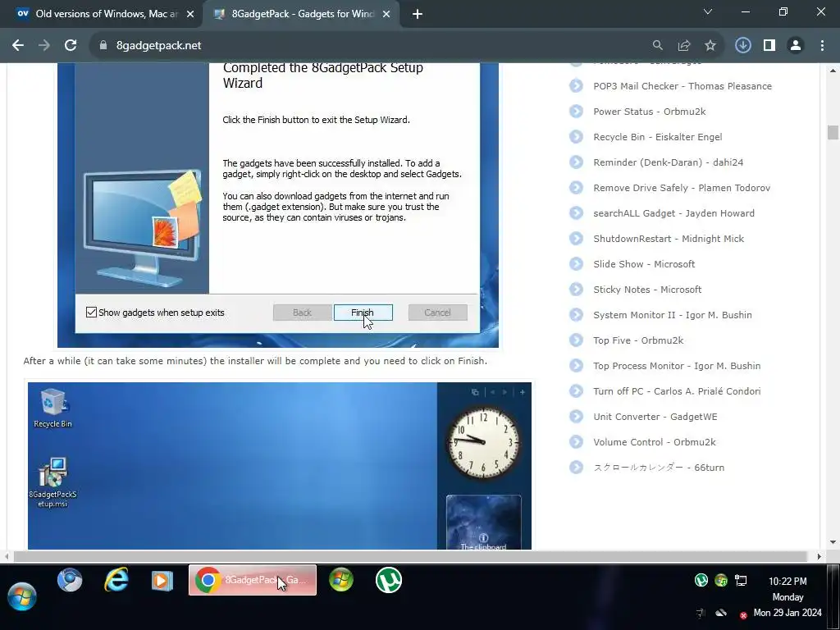Screen dimensions: 840x630
Task: Open uTorrent from the taskbar
Action: tap(388, 580)
